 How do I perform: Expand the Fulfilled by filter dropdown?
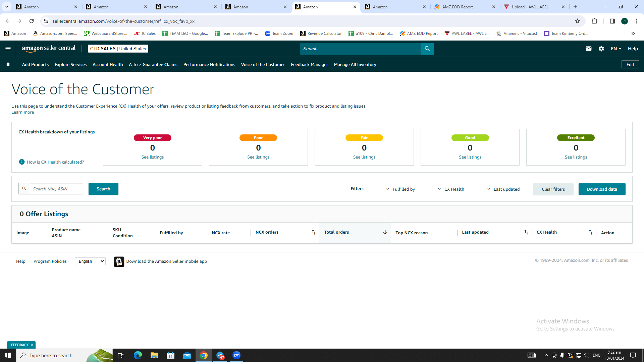pos(400,189)
